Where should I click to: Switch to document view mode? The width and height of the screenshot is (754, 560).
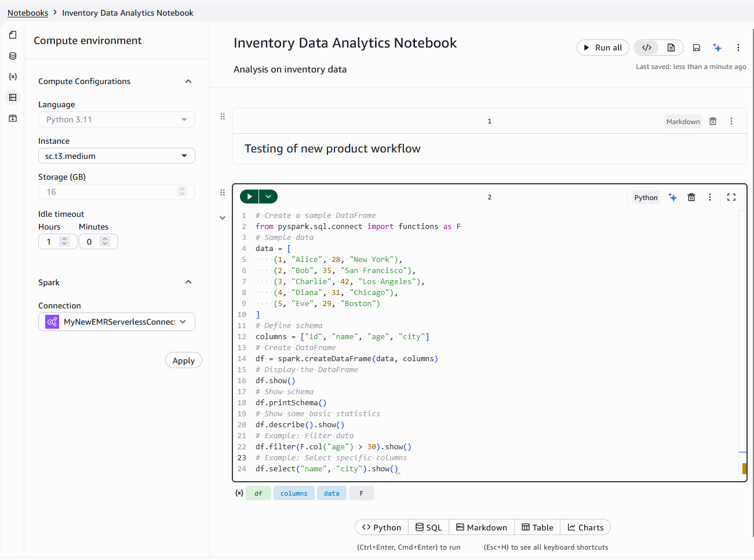pyautogui.click(x=671, y=48)
